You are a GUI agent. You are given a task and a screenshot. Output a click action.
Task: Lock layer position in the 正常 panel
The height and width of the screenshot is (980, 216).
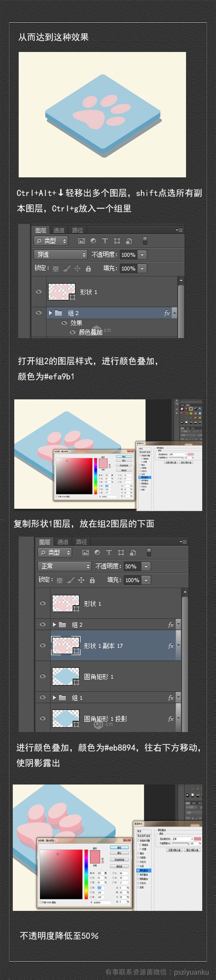81,580
